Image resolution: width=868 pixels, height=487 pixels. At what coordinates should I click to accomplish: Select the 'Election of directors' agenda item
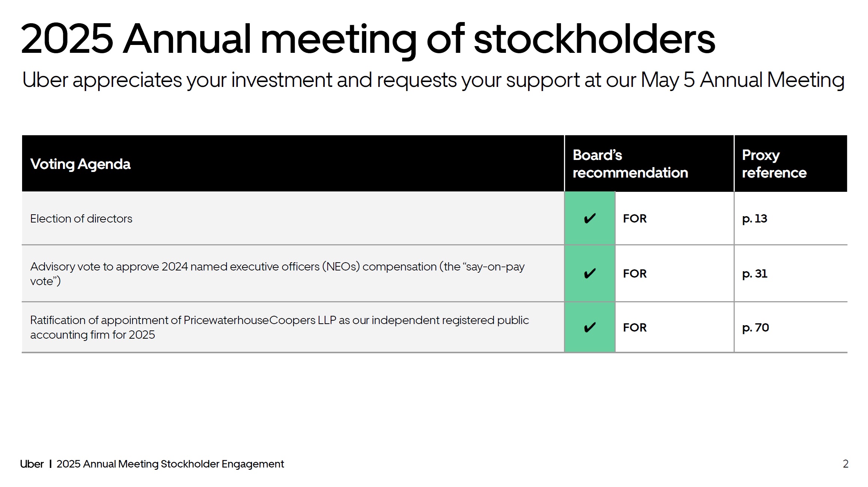pos(81,218)
